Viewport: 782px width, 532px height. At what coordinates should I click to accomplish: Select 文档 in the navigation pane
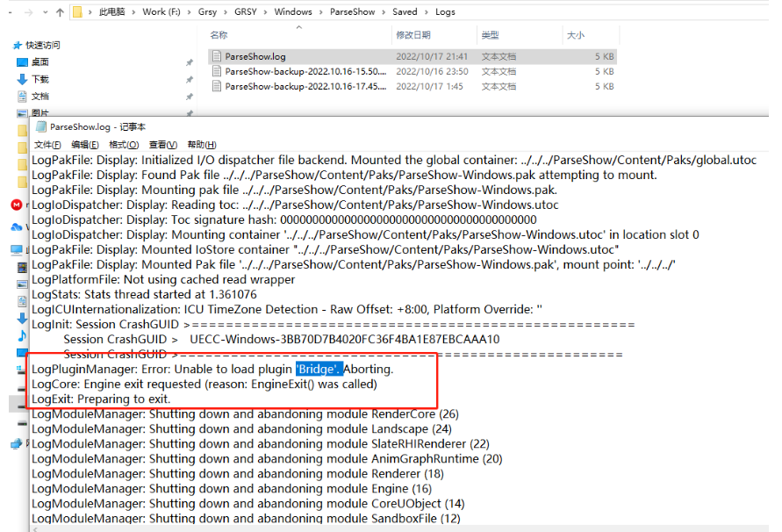pos(40,97)
